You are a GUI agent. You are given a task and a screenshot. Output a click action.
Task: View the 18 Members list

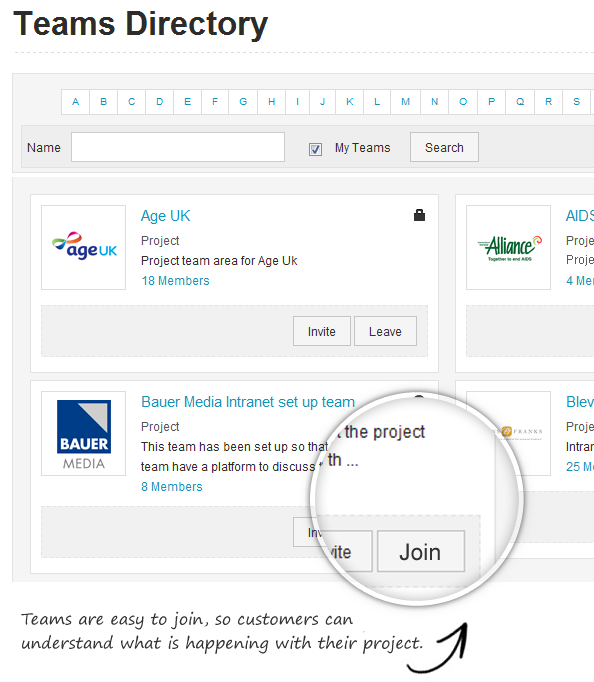click(175, 281)
